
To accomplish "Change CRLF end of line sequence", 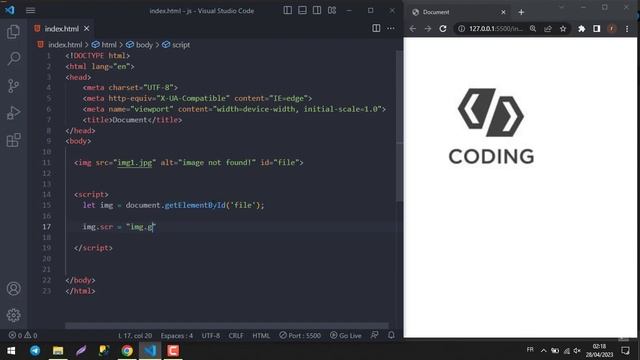I will [236, 336].
